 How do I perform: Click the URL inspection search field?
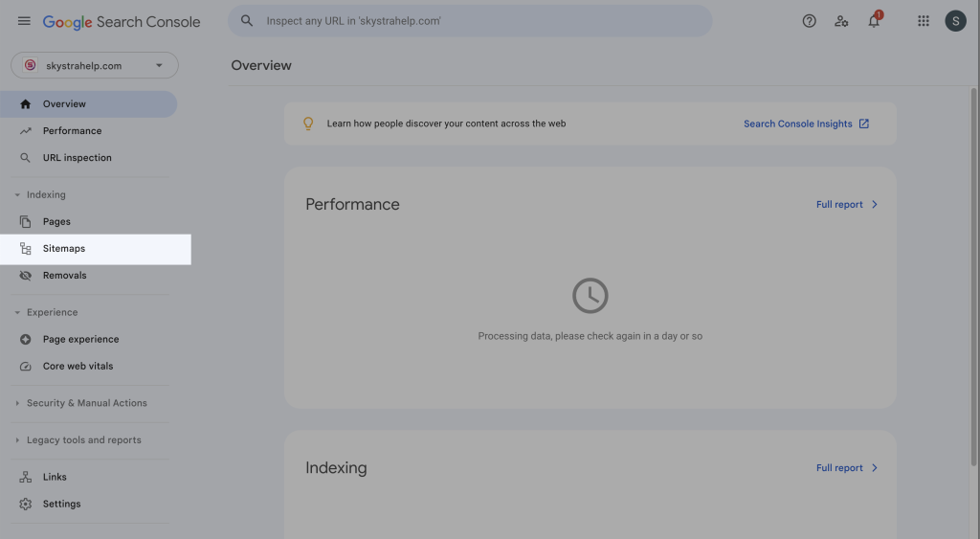pyautogui.click(x=479, y=21)
